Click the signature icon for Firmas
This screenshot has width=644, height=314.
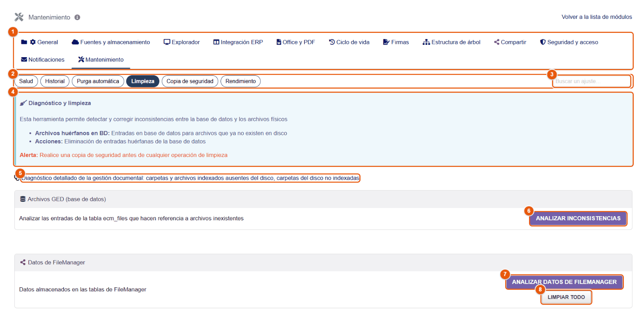386,42
